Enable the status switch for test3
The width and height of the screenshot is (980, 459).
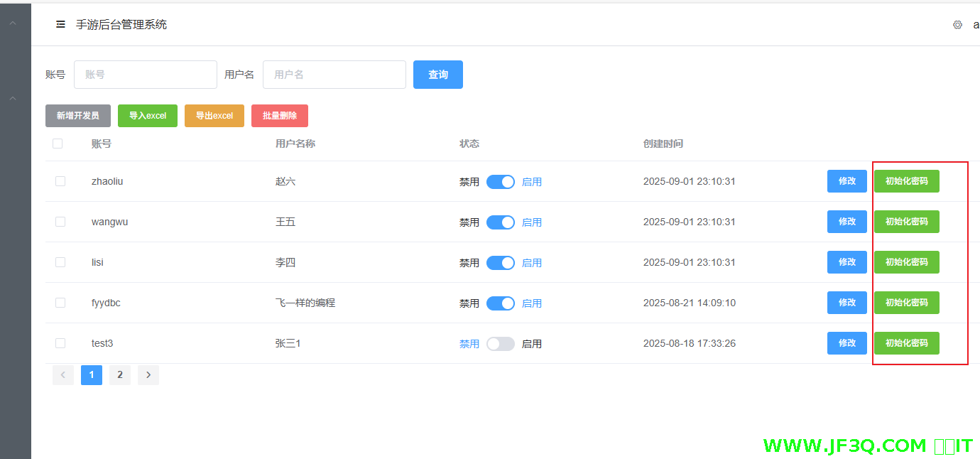500,344
